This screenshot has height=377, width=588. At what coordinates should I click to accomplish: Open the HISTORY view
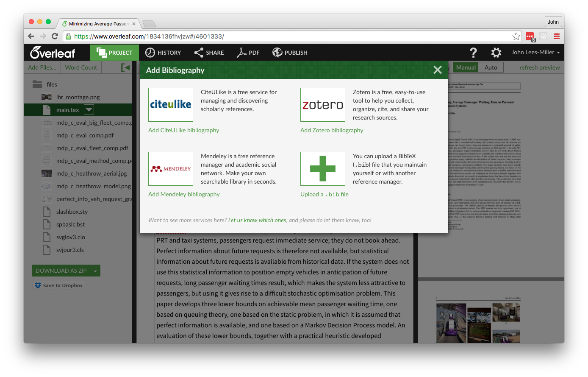(163, 53)
